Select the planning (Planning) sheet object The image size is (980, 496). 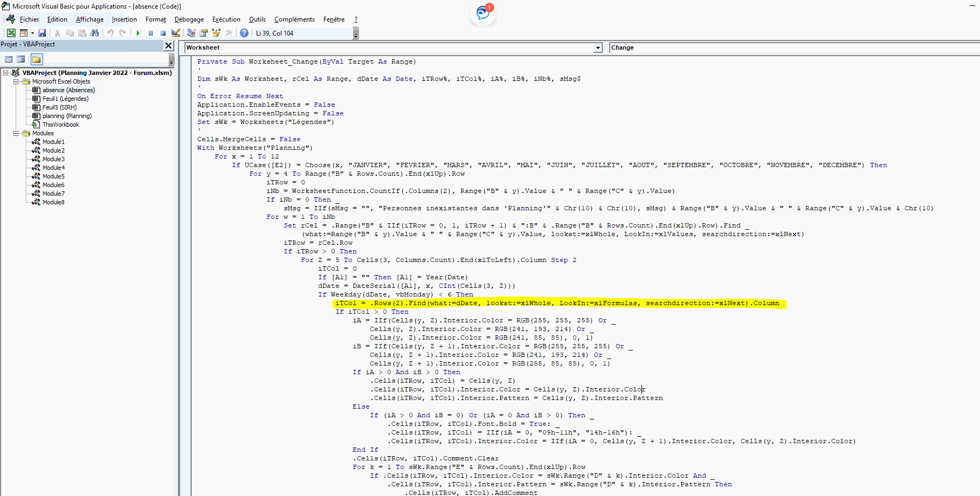tap(67, 116)
